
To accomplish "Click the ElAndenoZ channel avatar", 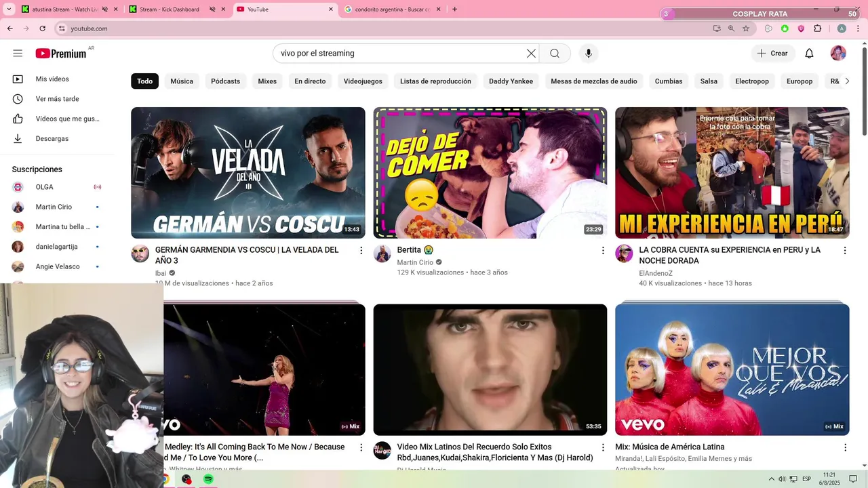I will 624,254.
